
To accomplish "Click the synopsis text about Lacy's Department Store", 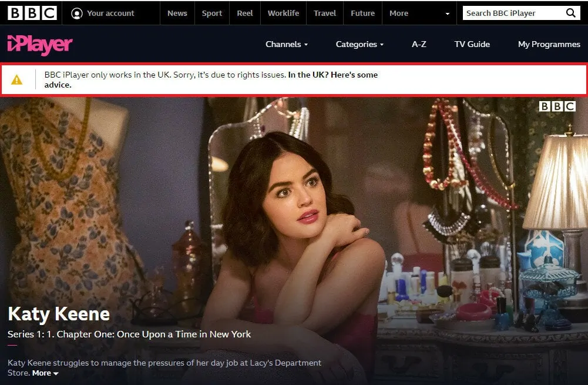I will click(164, 368).
